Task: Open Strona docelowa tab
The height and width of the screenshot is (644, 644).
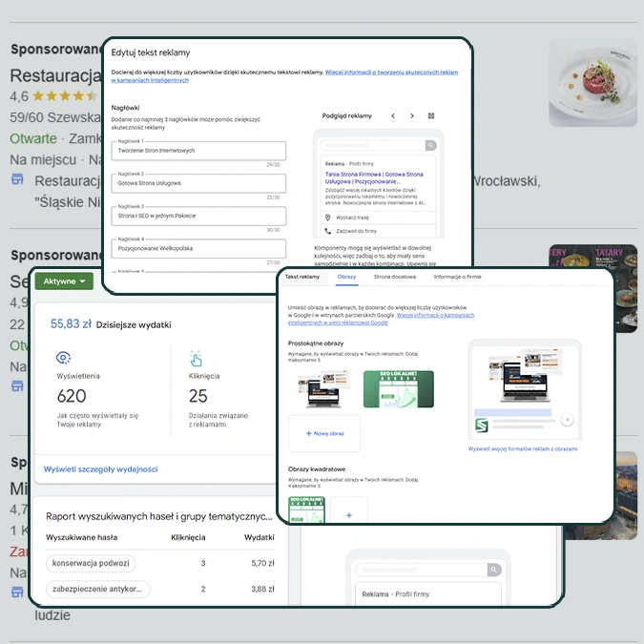Action: tap(395, 277)
